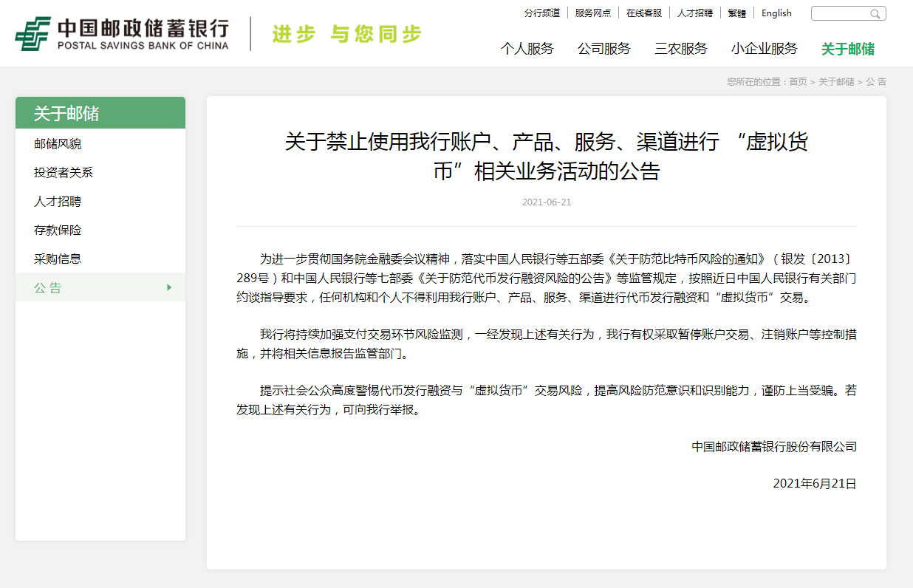Click the announcement title about 虚拟货币
This screenshot has width=913, height=588.
(x=547, y=156)
